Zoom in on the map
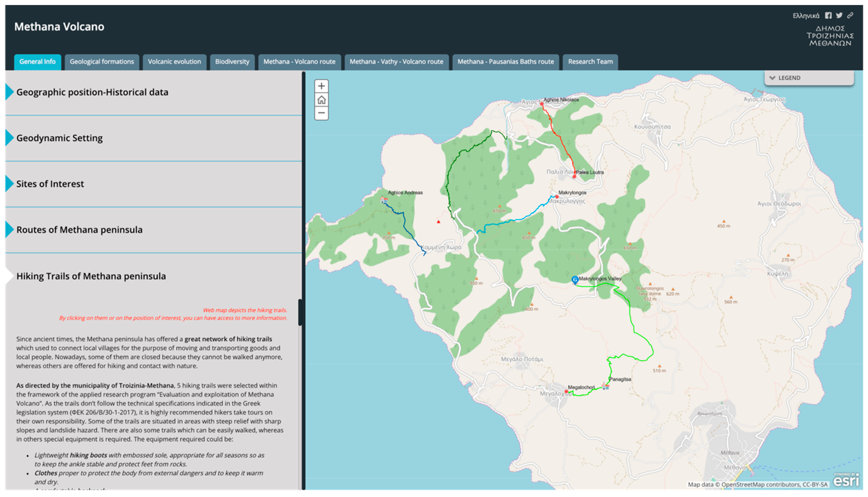868x497 pixels. (321, 86)
